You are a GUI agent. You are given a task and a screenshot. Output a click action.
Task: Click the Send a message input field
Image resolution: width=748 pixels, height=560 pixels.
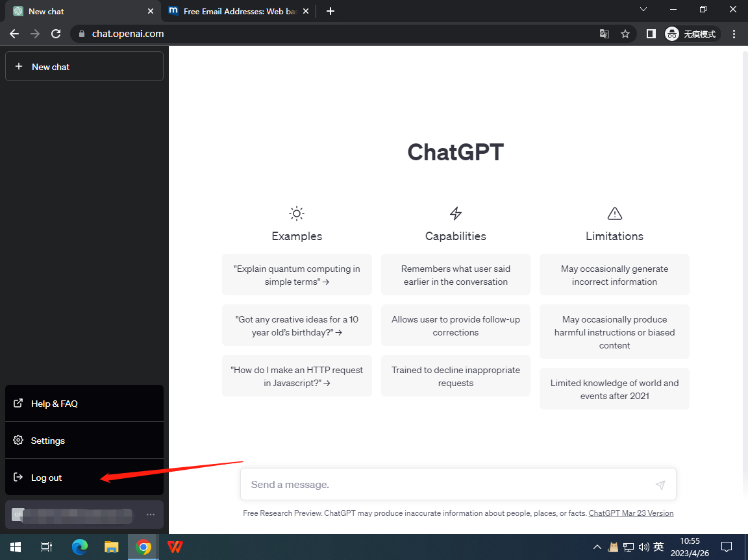[x=448, y=485]
